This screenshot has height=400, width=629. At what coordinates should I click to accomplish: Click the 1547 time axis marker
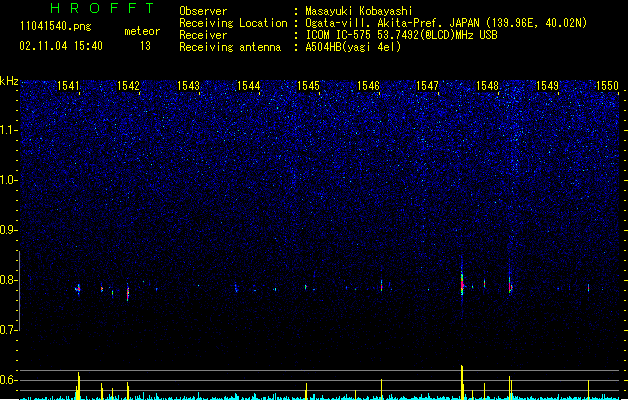tap(428, 86)
